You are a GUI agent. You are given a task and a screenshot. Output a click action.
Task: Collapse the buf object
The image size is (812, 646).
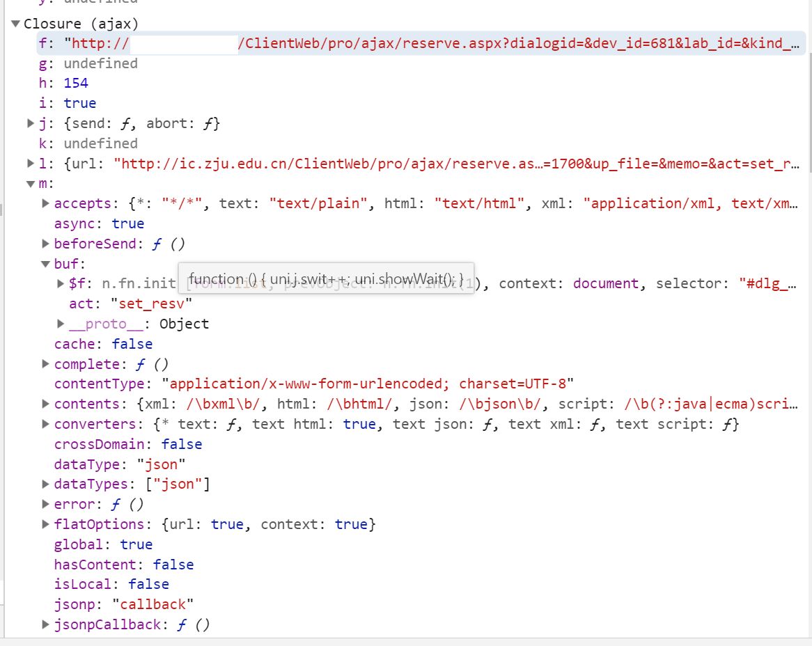pyautogui.click(x=46, y=264)
